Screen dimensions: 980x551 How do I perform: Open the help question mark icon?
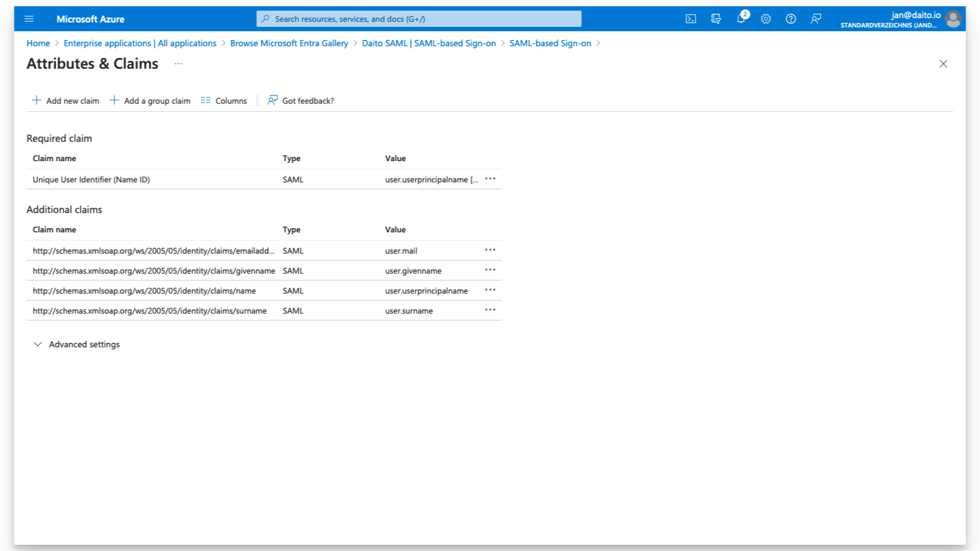[791, 19]
